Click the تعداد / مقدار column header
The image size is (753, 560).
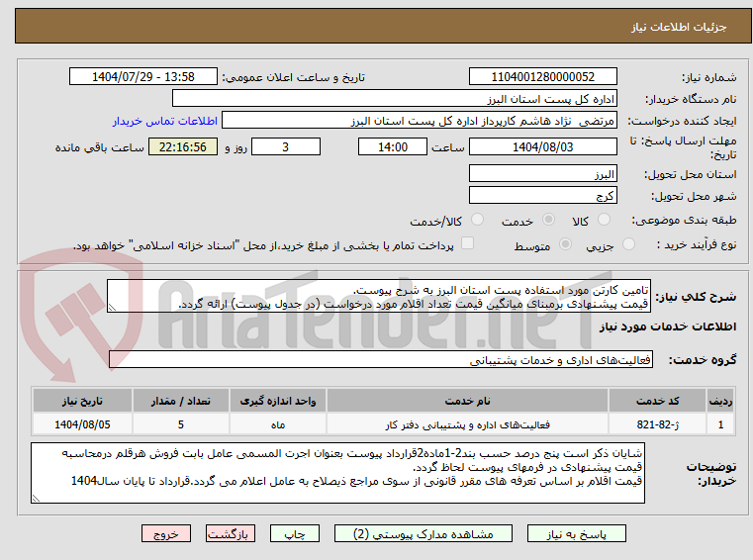[x=180, y=401]
